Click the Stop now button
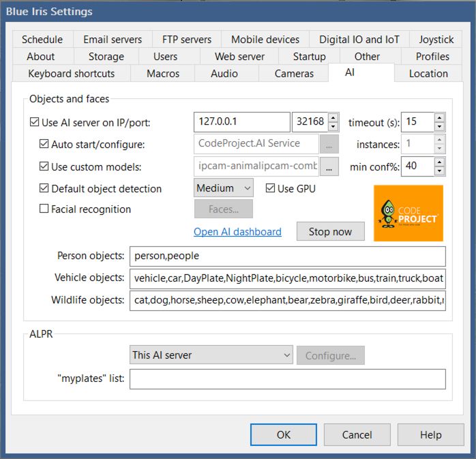 click(x=330, y=232)
